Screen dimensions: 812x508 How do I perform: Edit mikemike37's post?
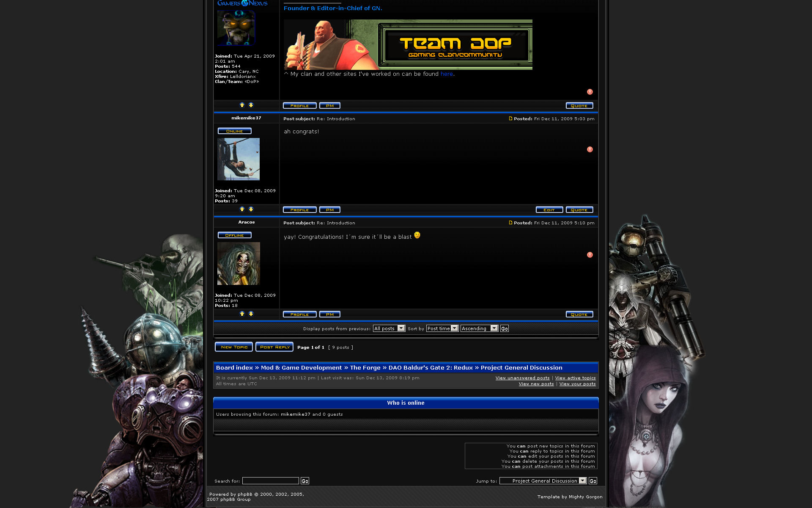tap(549, 210)
